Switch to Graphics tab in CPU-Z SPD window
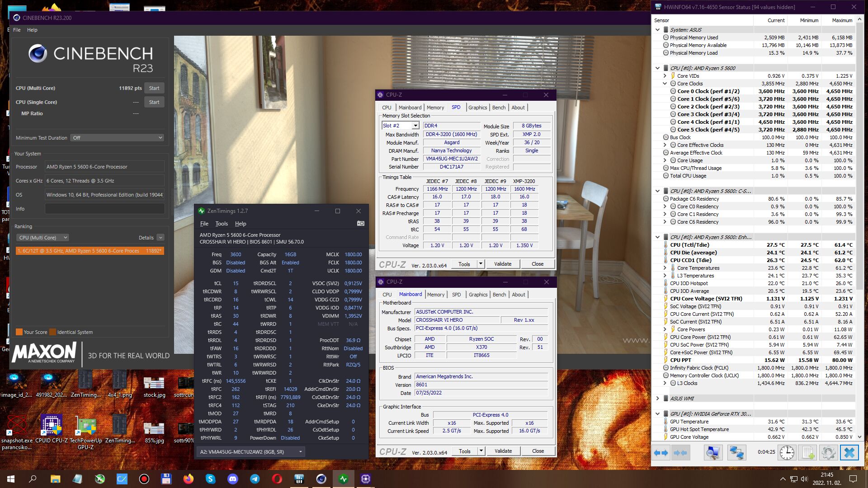 coord(477,108)
